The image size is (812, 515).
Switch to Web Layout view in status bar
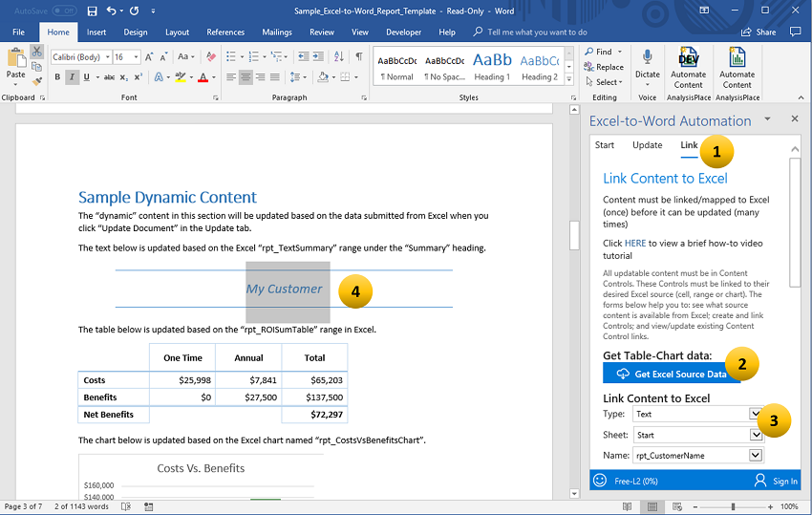[x=677, y=506]
